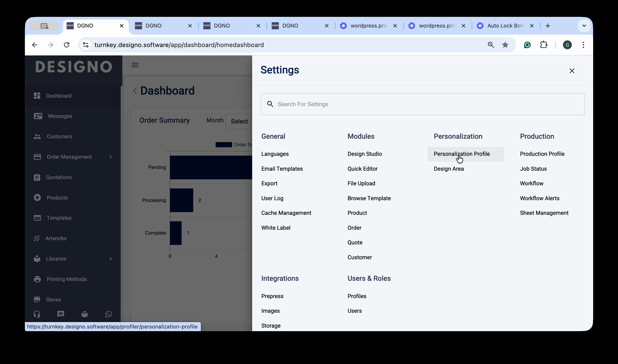Bookmark this page with the star icon
Image resolution: width=618 pixels, height=364 pixels.
tap(505, 45)
